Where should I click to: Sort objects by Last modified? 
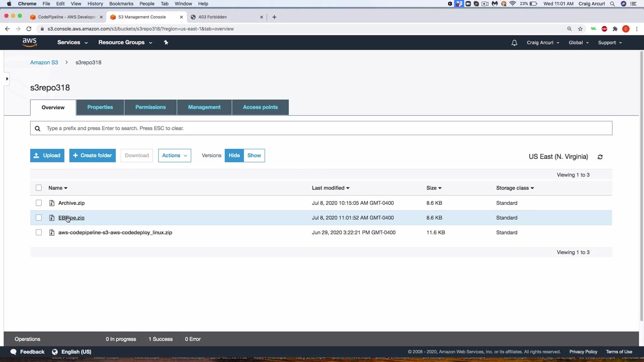tap(331, 188)
